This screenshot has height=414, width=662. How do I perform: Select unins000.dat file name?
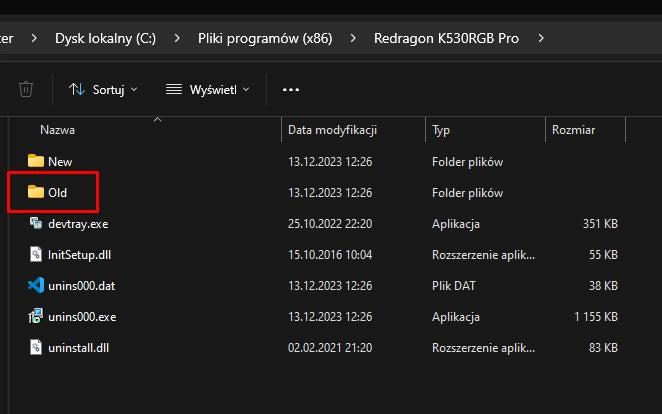pos(81,286)
